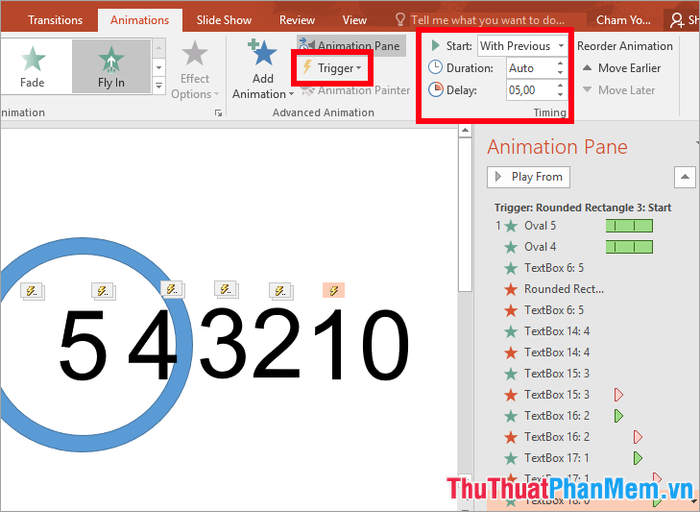Click the highlighted trigger tag above number 0
Screen dimensions: 700x512
pyautogui.click(x=334, y=291)
